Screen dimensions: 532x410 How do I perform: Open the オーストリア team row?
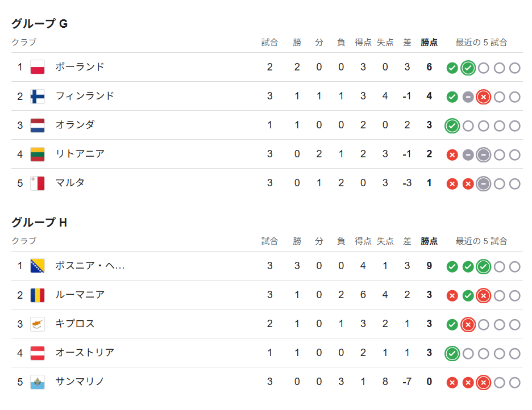click(x=267, y=353)
